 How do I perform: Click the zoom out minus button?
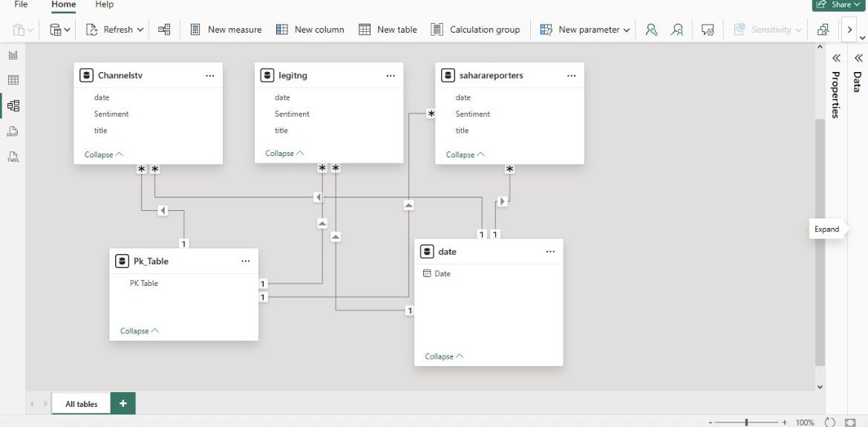(x=711, y=423)
